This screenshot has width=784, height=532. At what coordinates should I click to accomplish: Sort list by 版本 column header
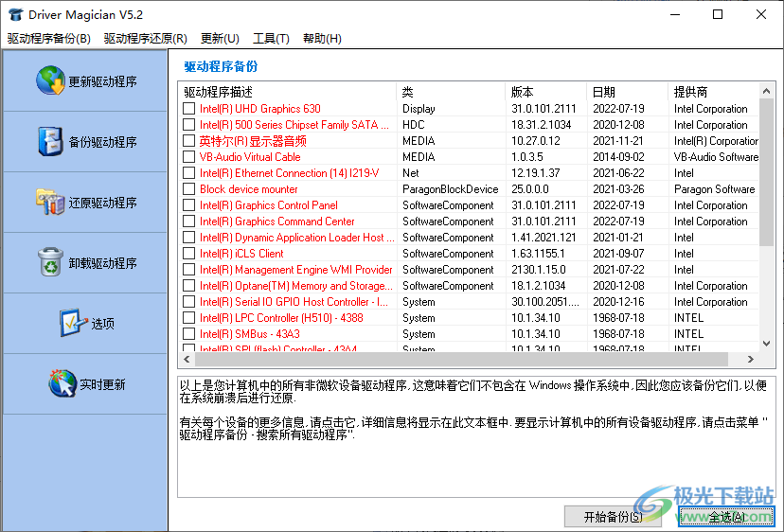coord(546,92)
